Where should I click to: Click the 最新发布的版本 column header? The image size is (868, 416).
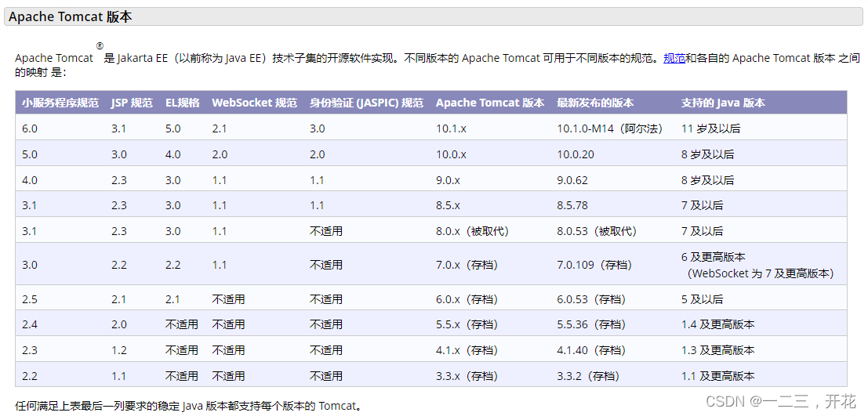coord(595,103)
